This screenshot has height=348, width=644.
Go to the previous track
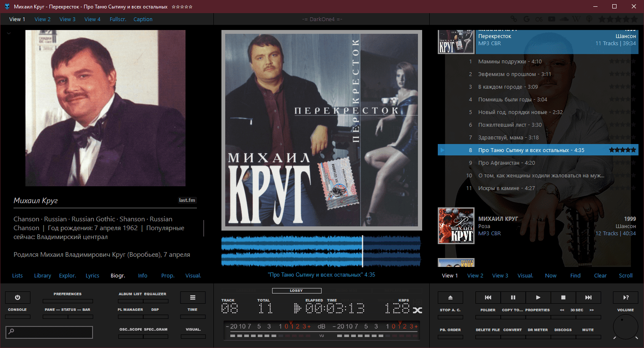488,297
